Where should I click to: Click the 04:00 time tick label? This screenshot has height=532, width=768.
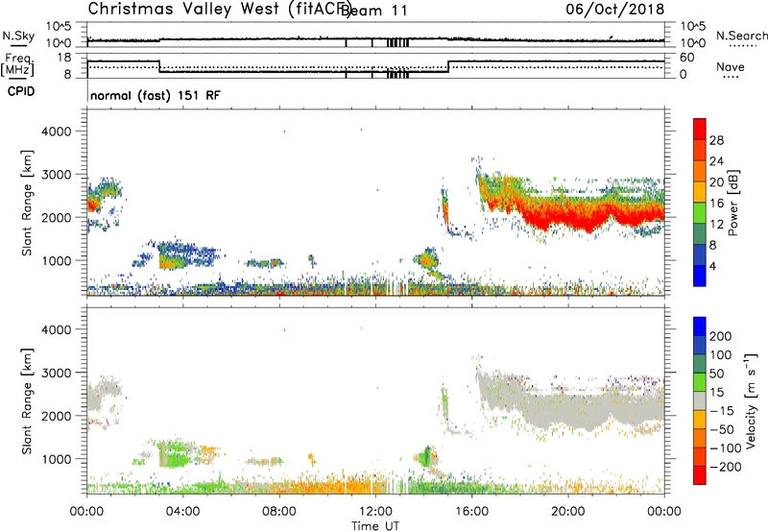[x=182, y=512]
